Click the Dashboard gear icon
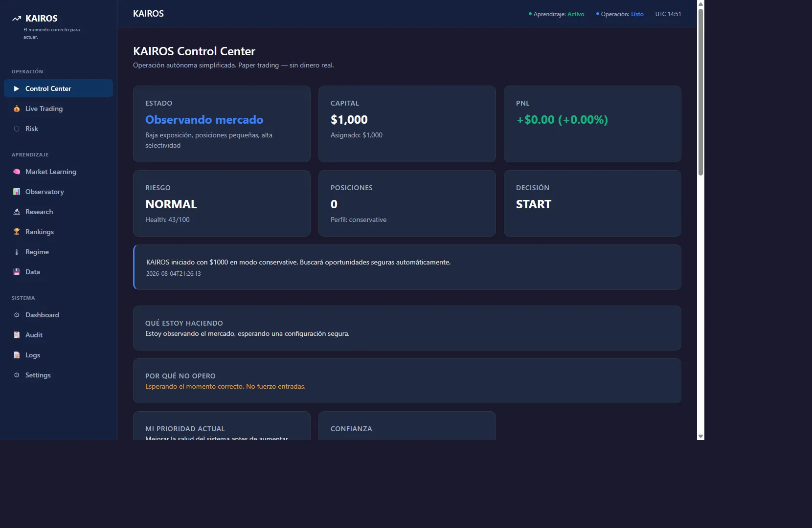 click(x=17, y=315)
